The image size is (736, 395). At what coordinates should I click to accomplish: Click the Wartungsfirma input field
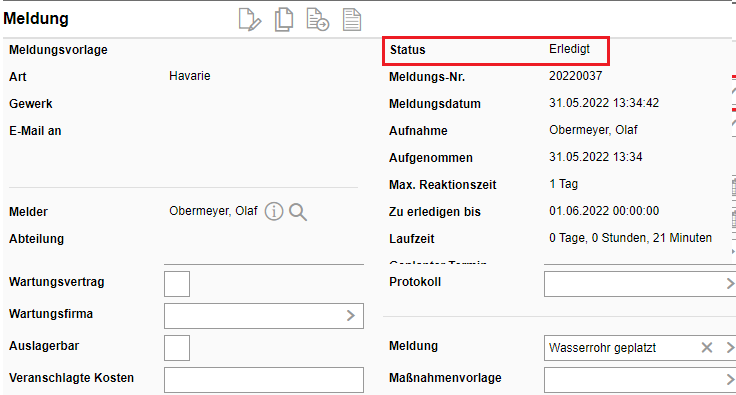pyautogui.click(x=264, y=316)
